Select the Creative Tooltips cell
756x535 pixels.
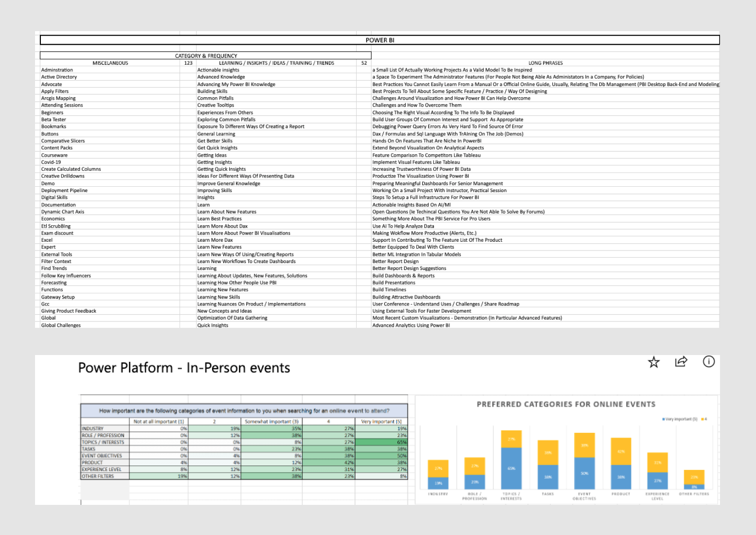click(276, 105)
